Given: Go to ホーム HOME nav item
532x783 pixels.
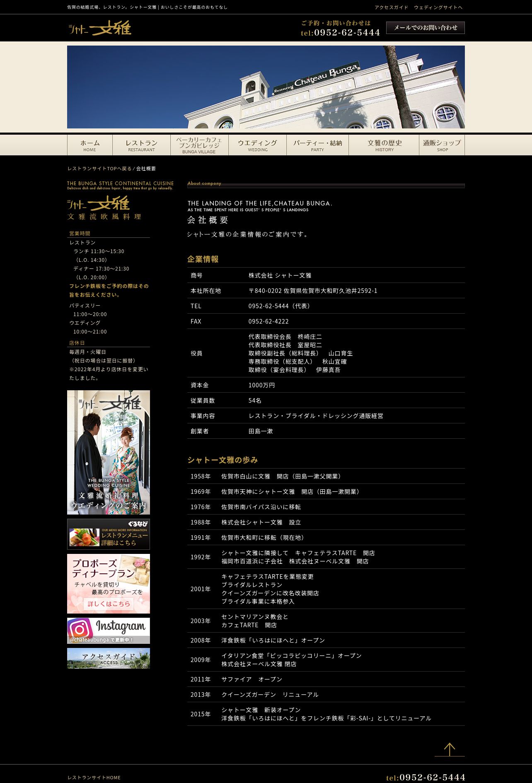Looking at the screenshot, I should (x=90, y=145).
